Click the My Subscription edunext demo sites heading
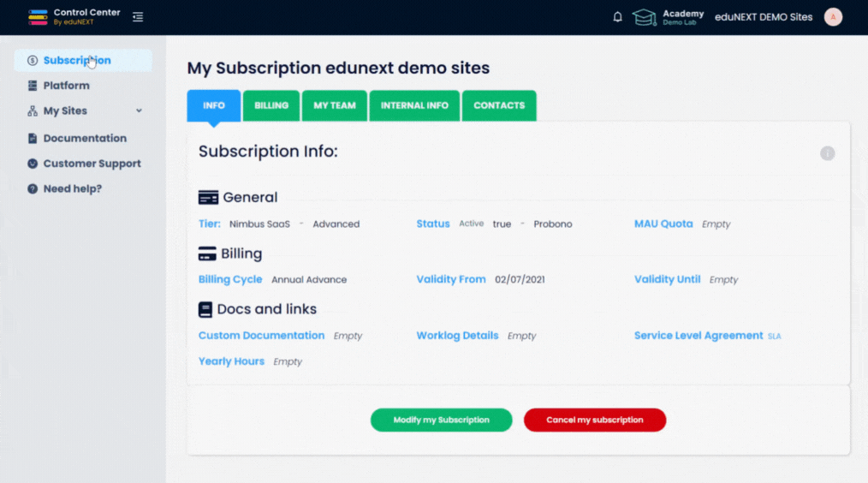Screen dimensions: 868x483 click(x=338, y=68)
